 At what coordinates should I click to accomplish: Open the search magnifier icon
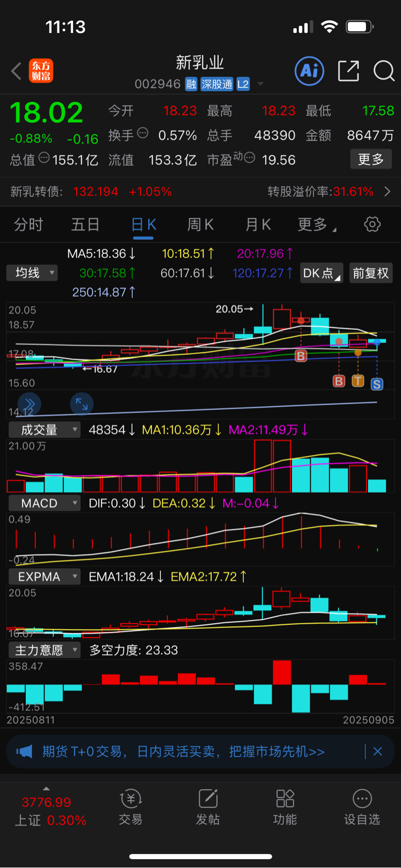point(384,71)
